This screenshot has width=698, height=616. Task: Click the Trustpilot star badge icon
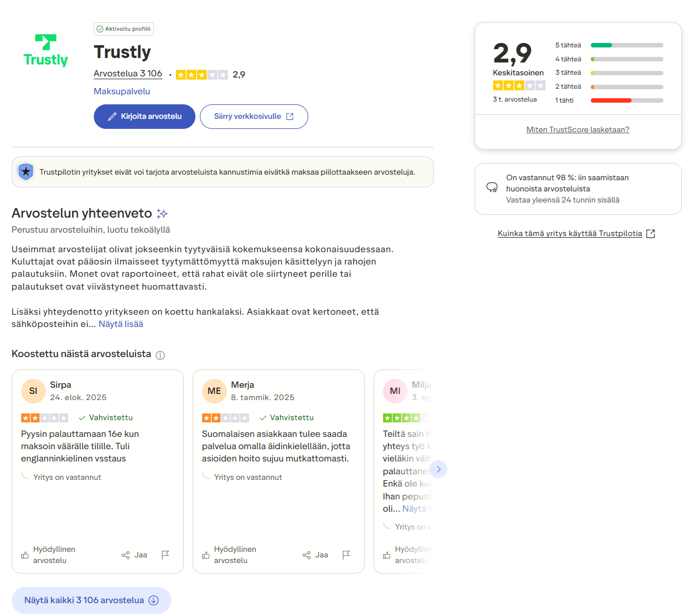[x=26, y=172]
